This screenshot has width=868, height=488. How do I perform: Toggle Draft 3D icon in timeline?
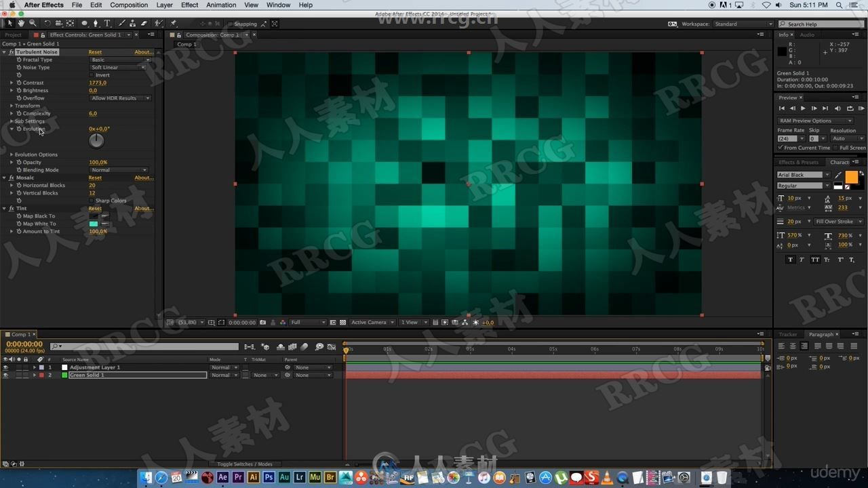(x=266, y=347)
